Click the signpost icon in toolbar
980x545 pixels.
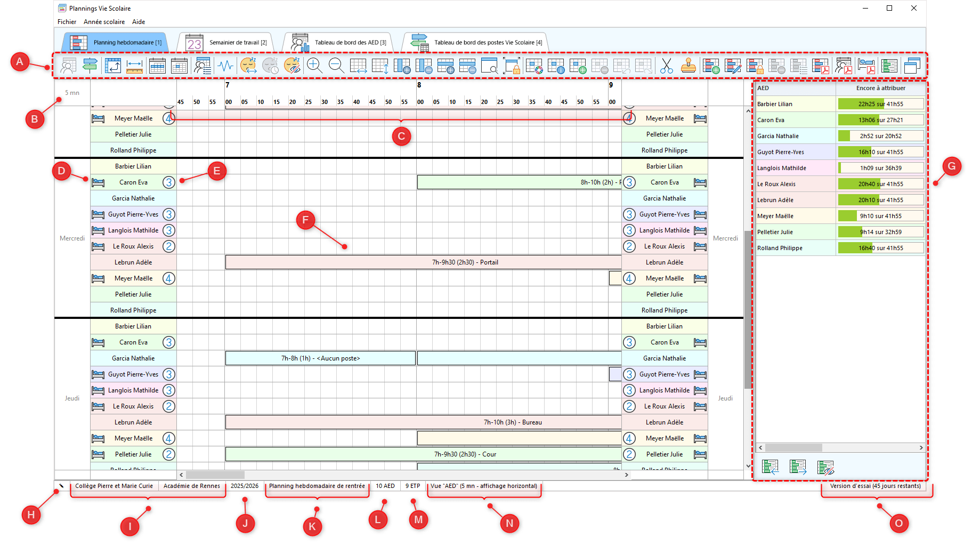click(x=90, y=66)
